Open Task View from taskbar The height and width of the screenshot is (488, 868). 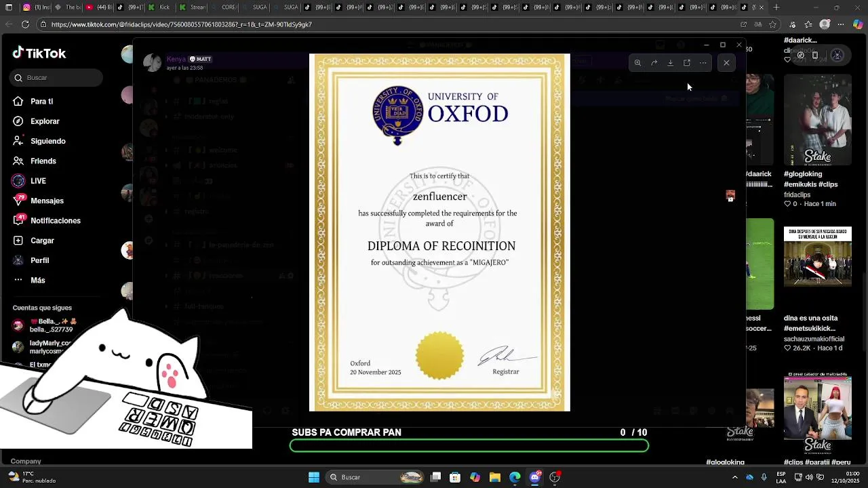point(435,477)
